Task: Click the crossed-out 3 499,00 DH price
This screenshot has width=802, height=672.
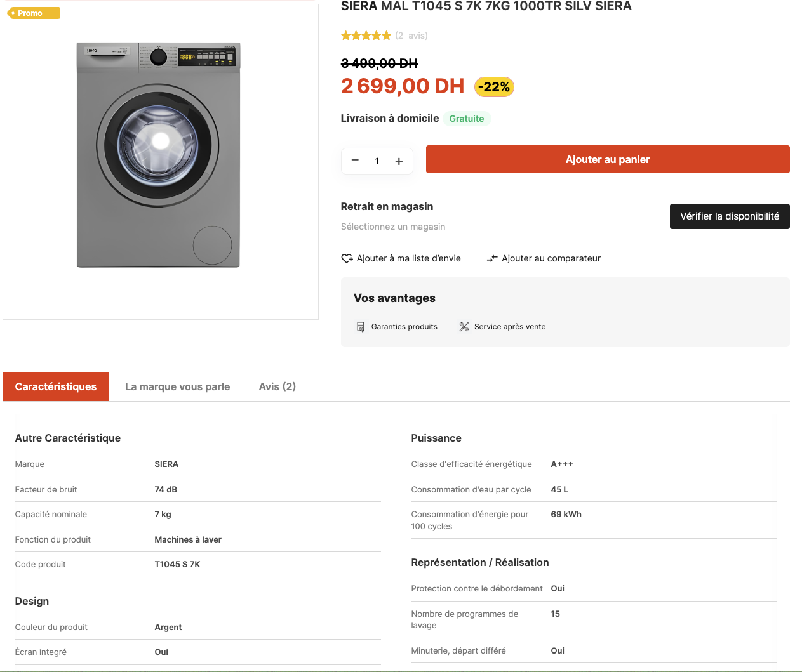Action: 379,63
